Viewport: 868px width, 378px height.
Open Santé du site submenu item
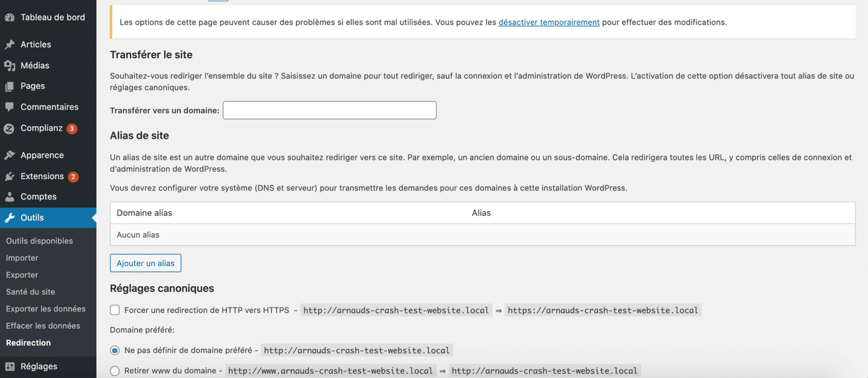coord(30,292)
